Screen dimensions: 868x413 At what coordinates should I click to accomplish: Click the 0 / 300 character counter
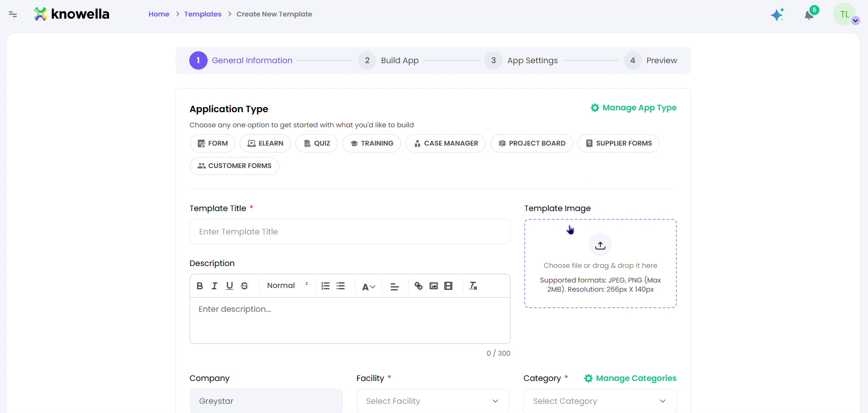(x=498, y=353)
